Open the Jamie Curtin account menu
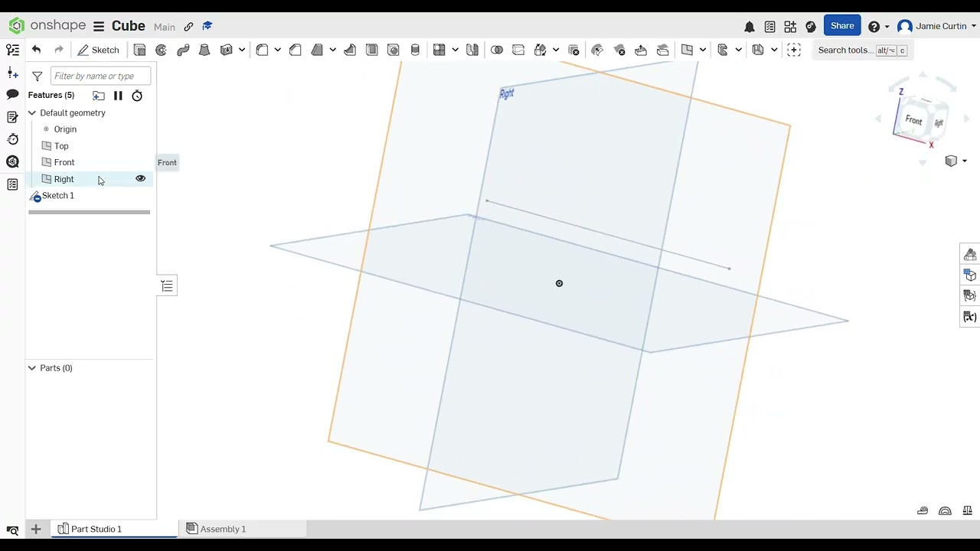Viewport: 980px width, 551px height. point(936,26)
